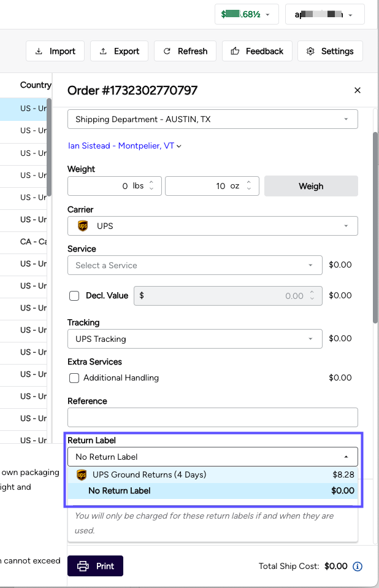Click the Export upload icon
Image resolution: width=379 pixels, height=588 pixels.
coord(104,51)
